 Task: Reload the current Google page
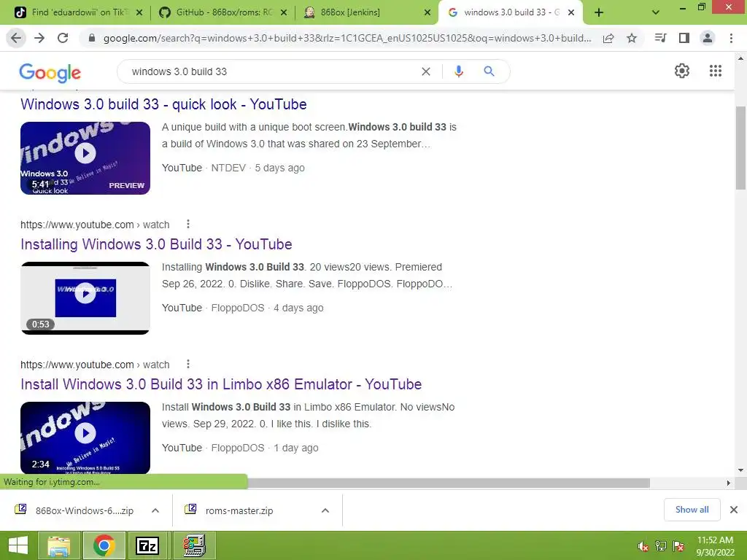point(63,38)
